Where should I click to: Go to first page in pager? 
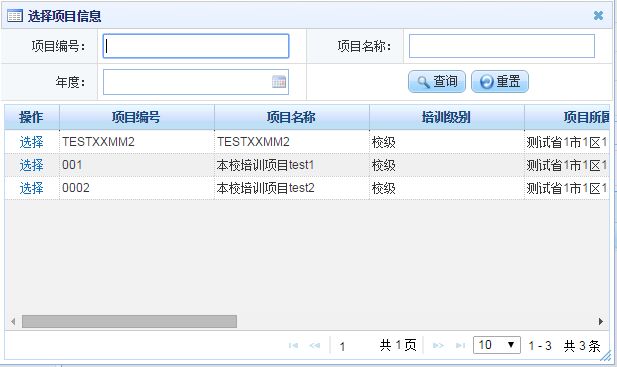293,345
